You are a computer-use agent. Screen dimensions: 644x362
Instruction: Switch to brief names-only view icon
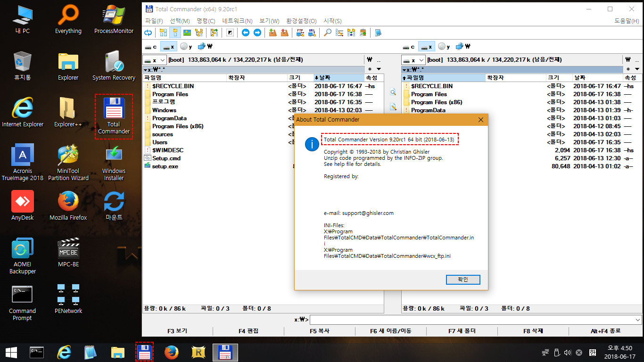(x=164, y=33)
